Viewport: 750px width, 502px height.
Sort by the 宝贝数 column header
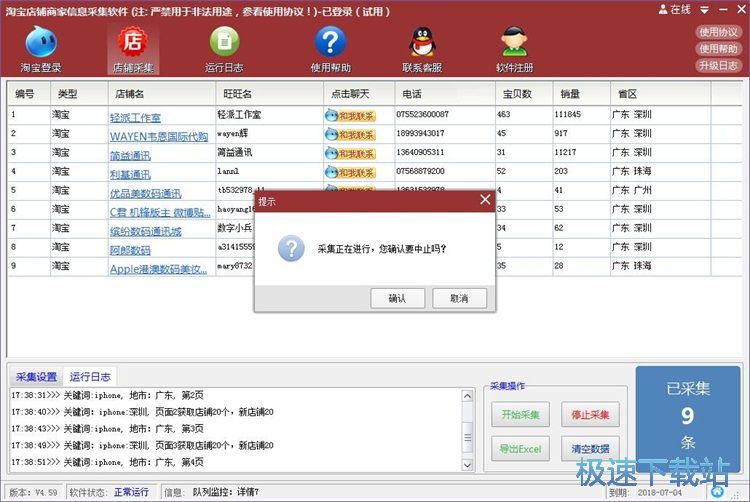click(x=524, y=94)
